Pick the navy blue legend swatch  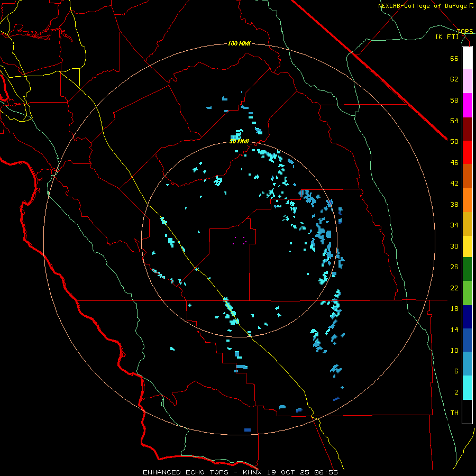(467, 317)
